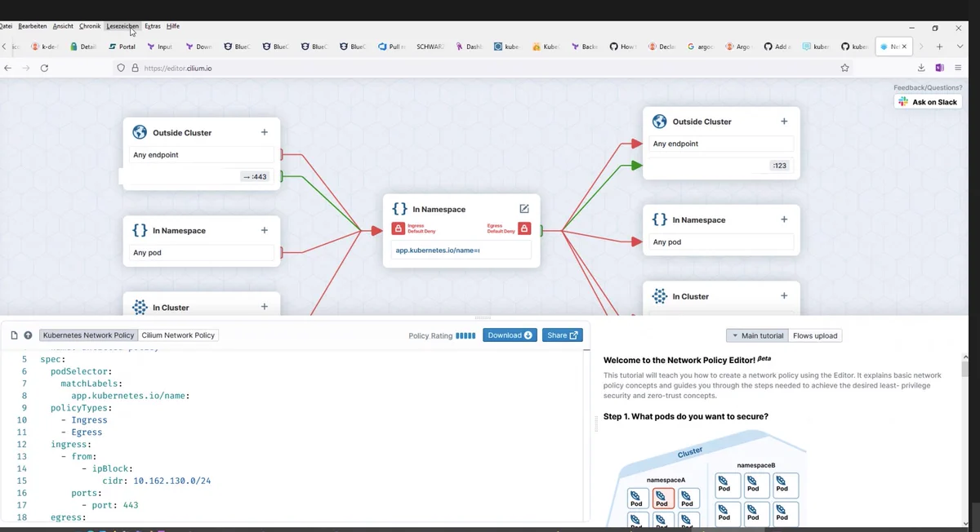
Task: Reload the editor.cilium.io page
Action: [44, 69]
